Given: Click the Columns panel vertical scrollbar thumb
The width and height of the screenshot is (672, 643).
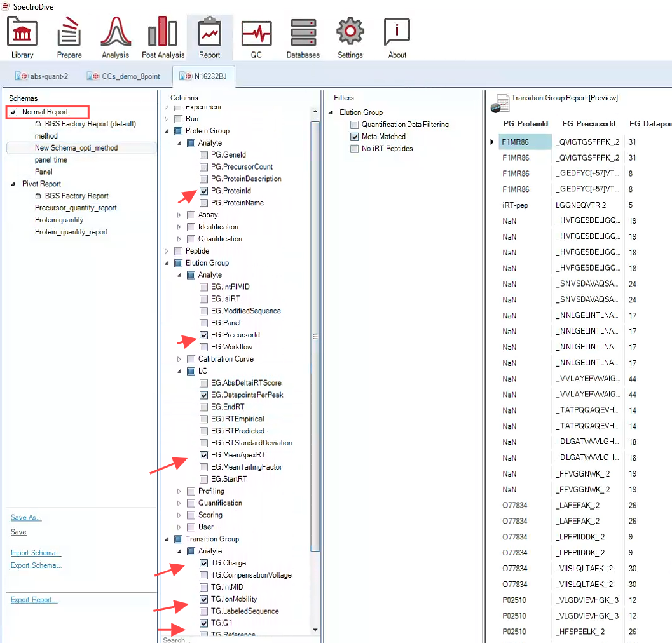Looking at the screenshot, I should click(315, 336).
